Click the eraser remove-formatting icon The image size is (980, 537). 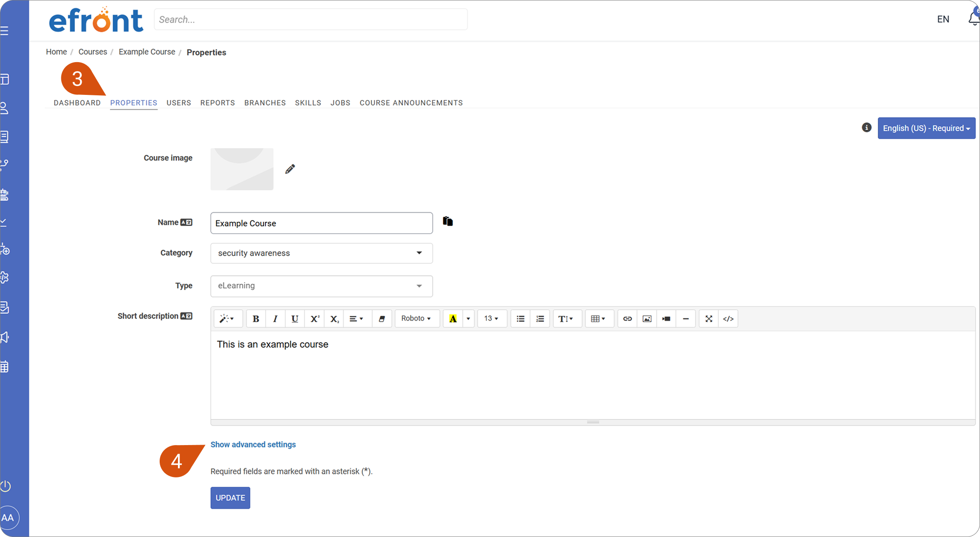pyautogui.click(x=381, y=319)
